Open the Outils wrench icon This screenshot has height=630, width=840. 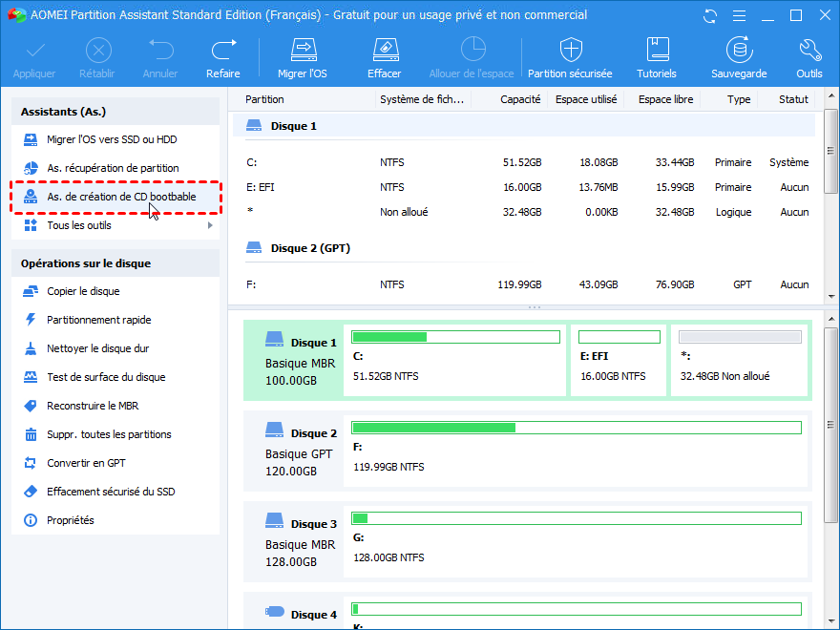point(810,50)
